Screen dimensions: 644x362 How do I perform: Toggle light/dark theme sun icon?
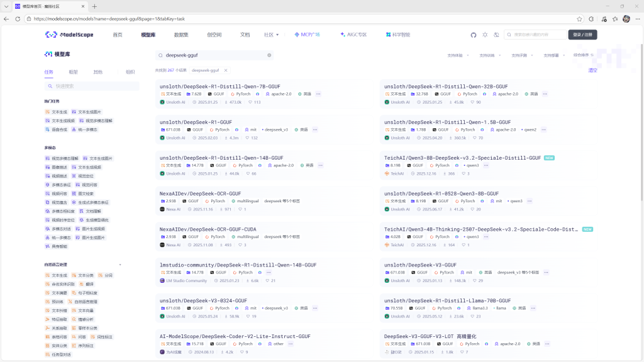pyautogui.click(x=485, y=35)
